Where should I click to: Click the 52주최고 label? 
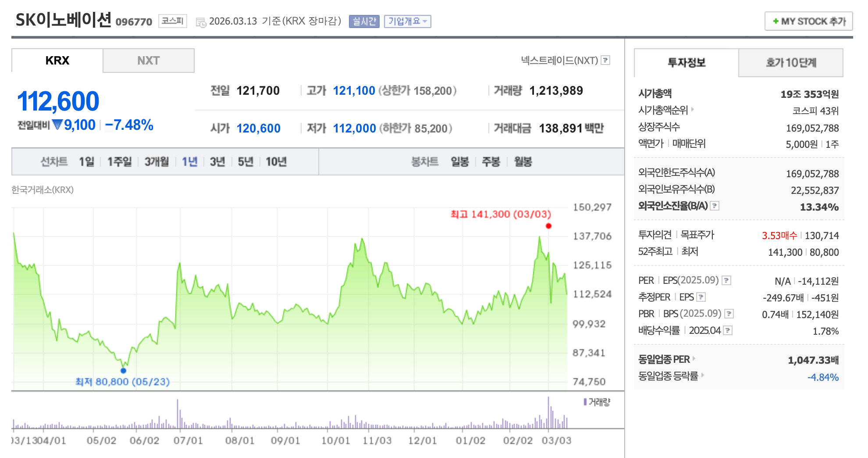pos(655,252)
